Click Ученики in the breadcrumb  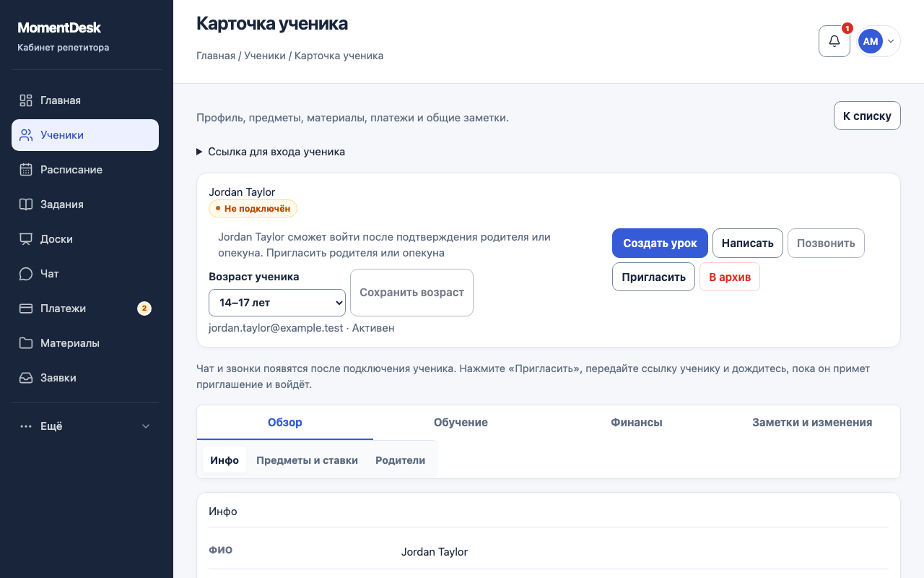[x=265, y=56]
